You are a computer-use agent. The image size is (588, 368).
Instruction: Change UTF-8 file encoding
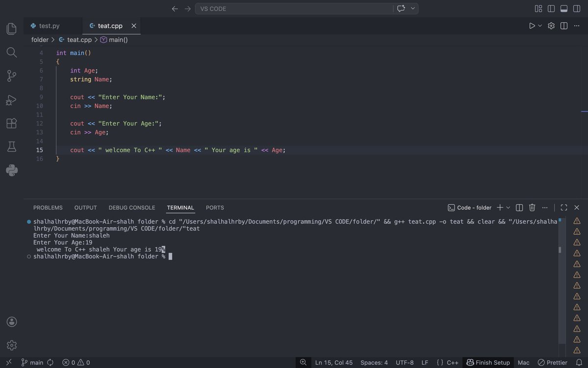click(405, 363)
